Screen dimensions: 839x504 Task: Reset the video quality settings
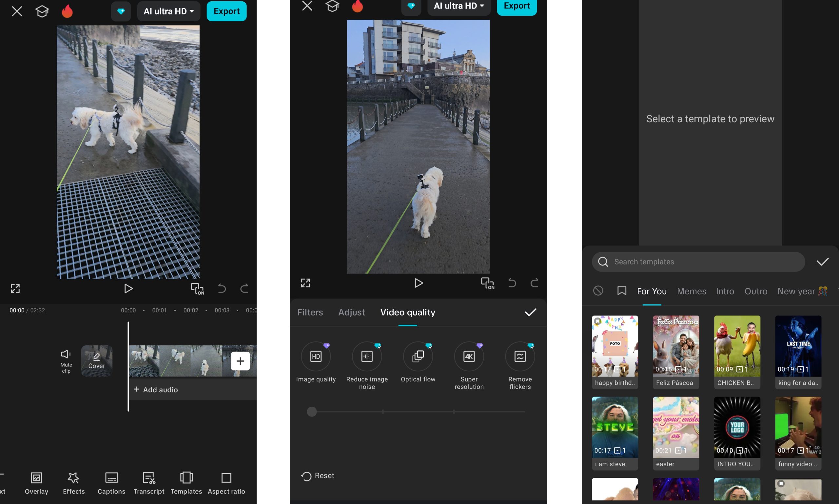318,475
